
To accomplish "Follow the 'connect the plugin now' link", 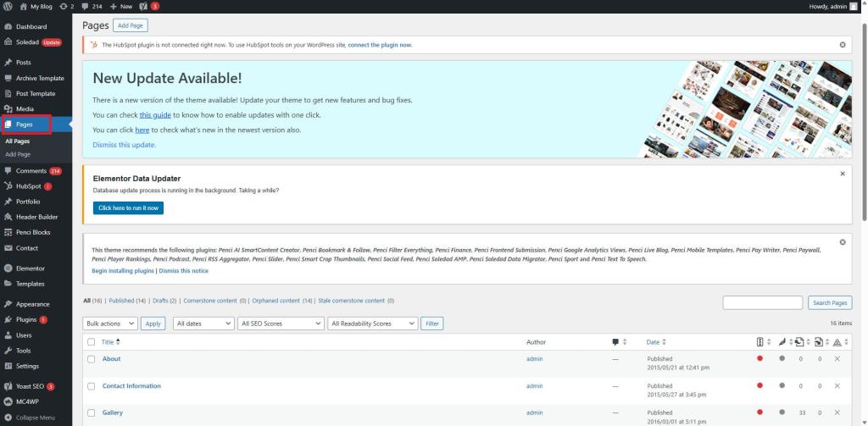I will pyautogui.click(x=380, y=45).
